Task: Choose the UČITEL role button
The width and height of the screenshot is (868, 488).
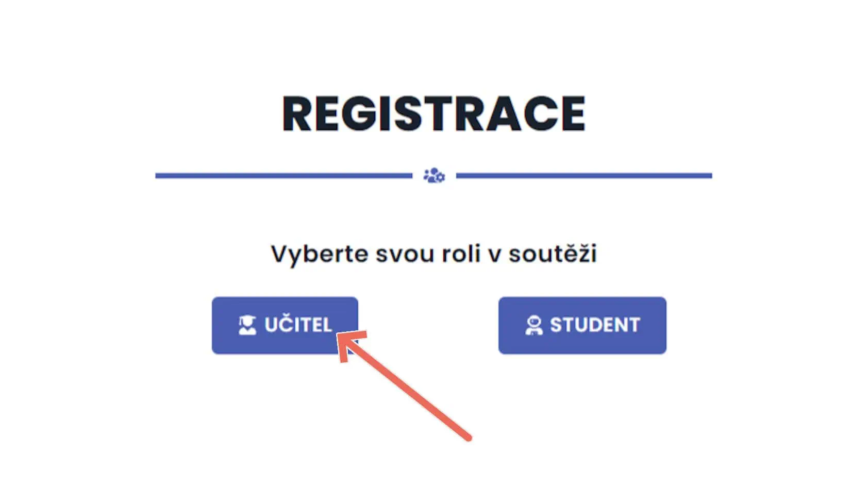Action: (285, 325)
